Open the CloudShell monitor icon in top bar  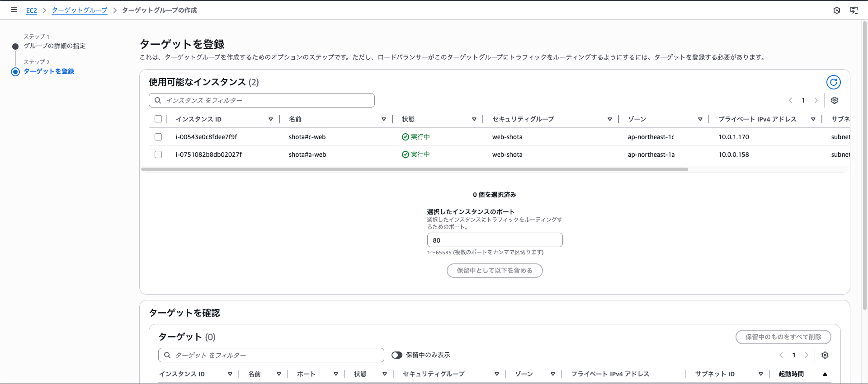854,10
